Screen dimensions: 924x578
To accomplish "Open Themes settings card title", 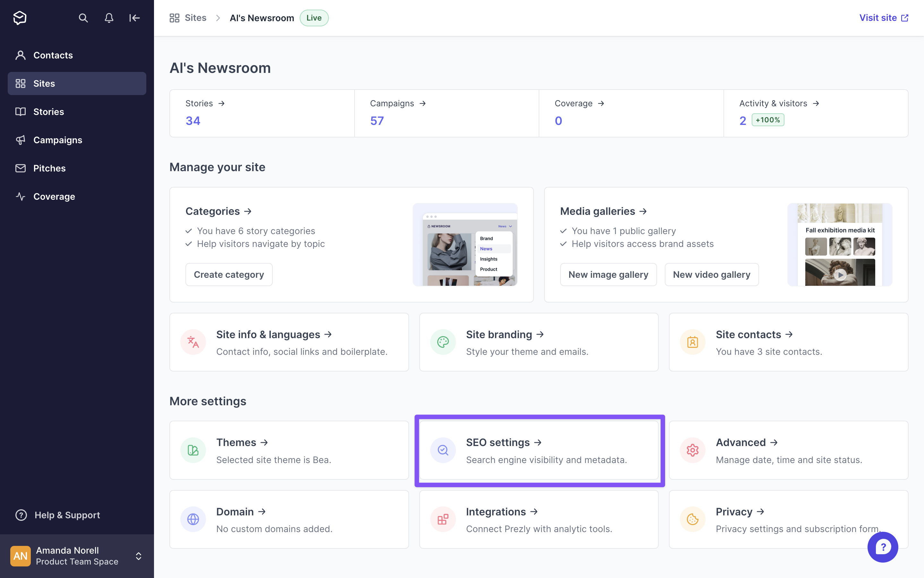I will 242,442.
